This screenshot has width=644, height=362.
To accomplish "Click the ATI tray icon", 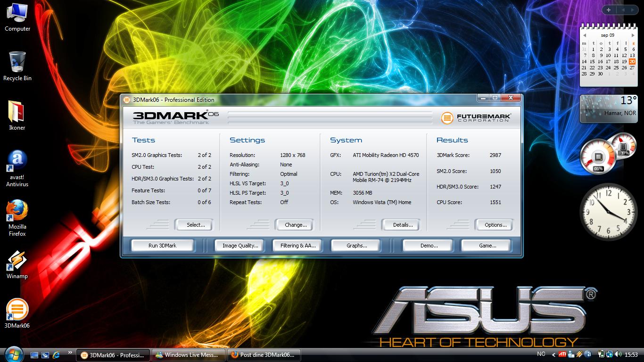I will click(562, 354).
